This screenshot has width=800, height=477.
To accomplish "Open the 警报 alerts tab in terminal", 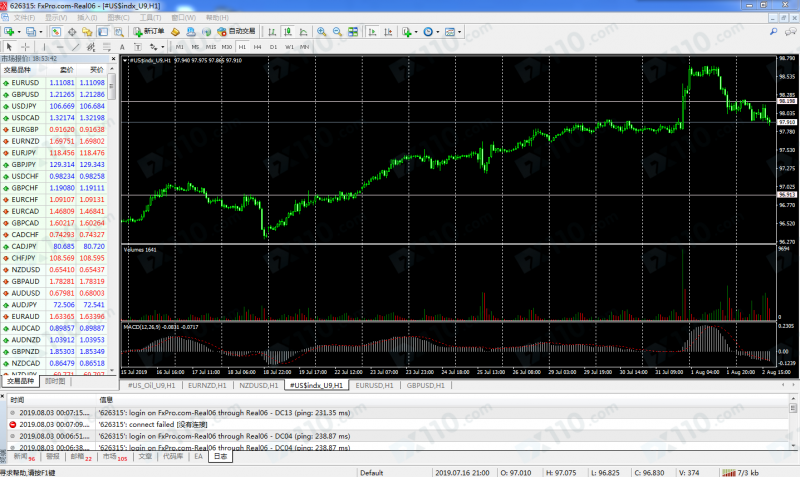I will [53, 457].
